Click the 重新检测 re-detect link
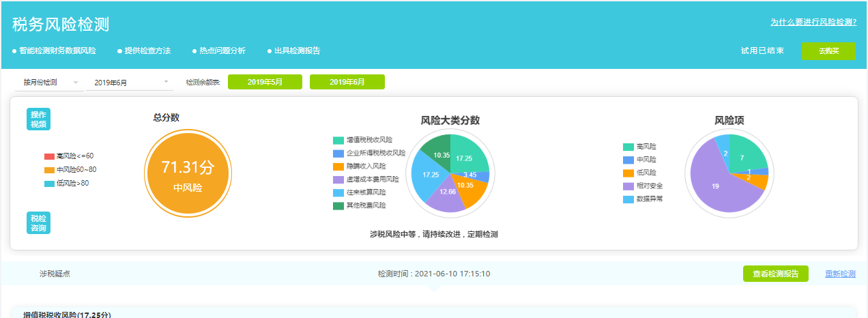Viewport: 868px width, 318px height. (x=840, y=274)
